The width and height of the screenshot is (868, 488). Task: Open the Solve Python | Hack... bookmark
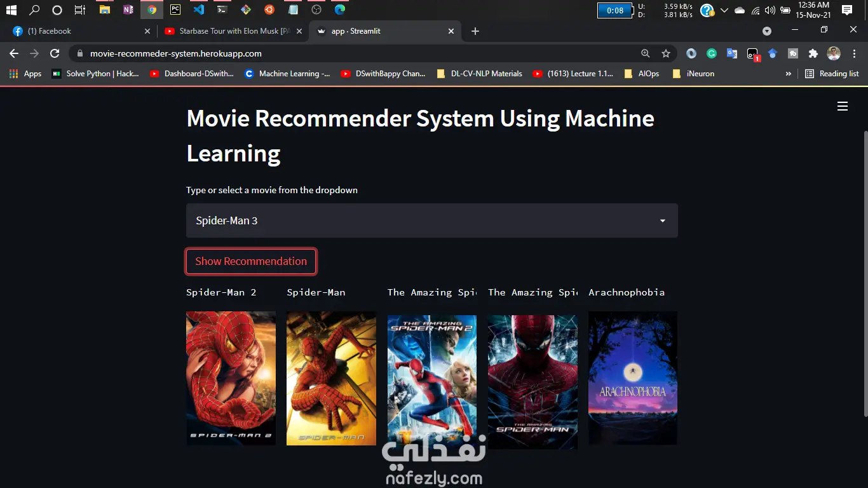pyautogui.click(x=96, y=74)
